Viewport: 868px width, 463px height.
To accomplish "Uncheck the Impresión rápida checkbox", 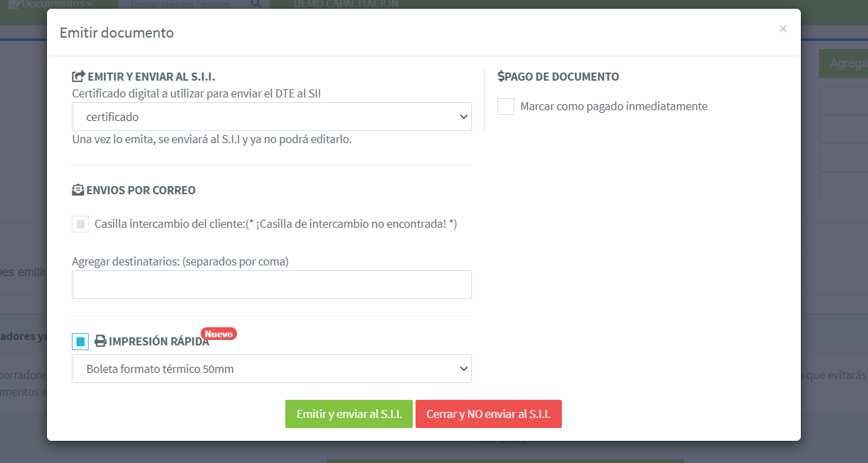I will [x=81, y=342].
